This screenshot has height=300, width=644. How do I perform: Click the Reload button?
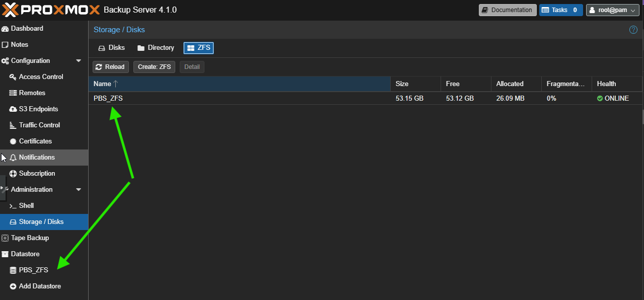(x=110, y=67)
